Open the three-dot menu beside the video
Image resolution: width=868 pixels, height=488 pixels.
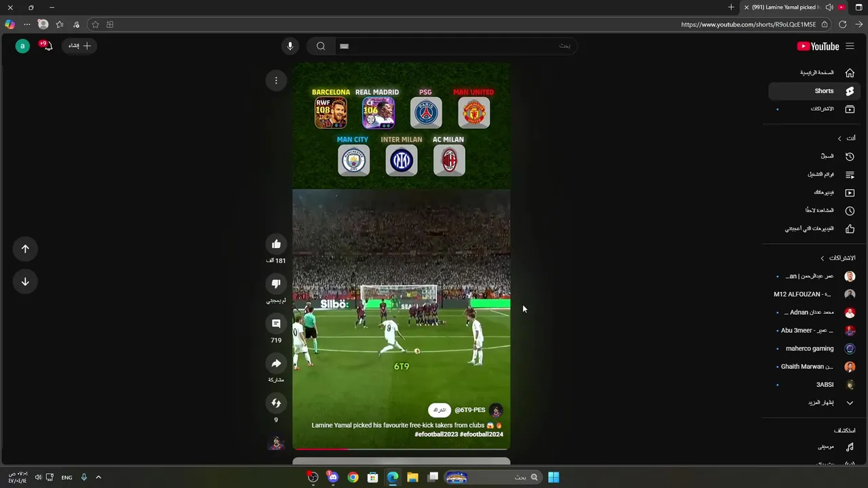pyautogui.click(x=276, y=81)
